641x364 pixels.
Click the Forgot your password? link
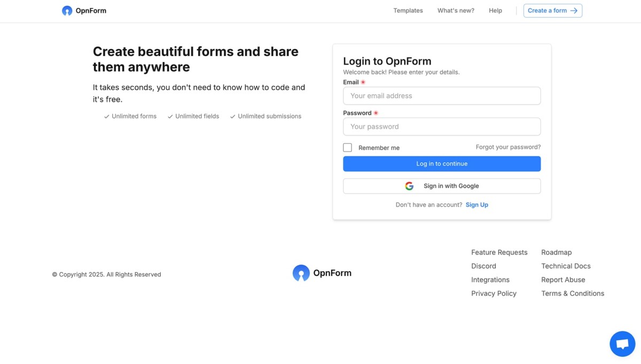click(x=508, y=147)
